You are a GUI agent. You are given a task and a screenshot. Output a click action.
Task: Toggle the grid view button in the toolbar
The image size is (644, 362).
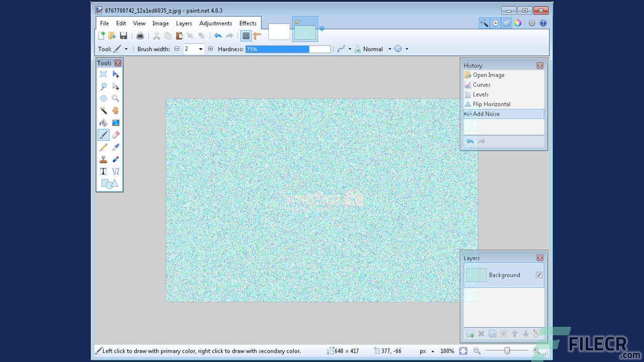[246, 36]
